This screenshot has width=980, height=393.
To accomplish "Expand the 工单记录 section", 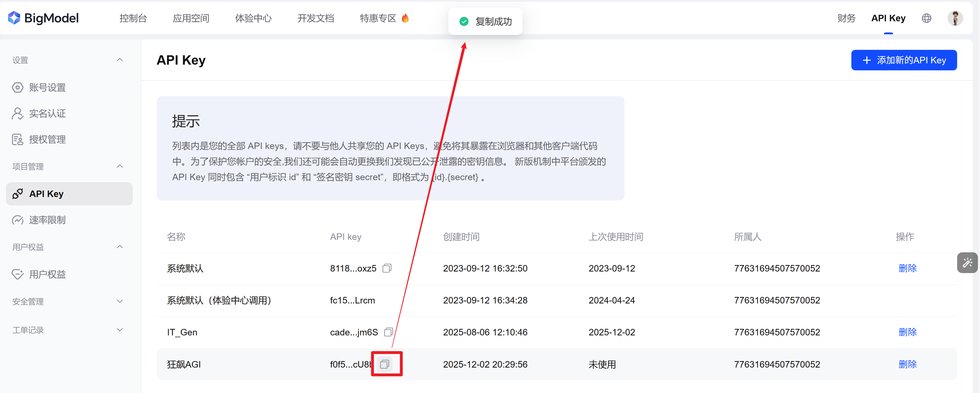I will point(120,330).
